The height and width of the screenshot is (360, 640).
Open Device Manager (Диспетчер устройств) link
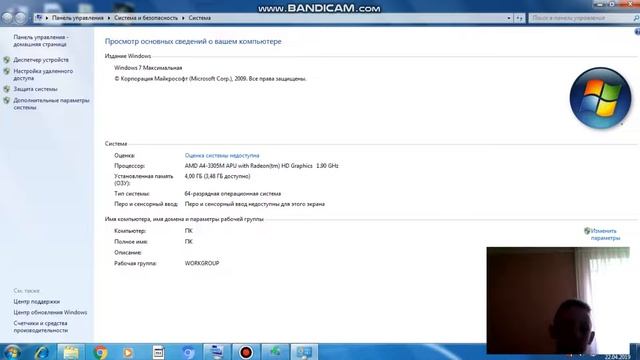(41, 60)
